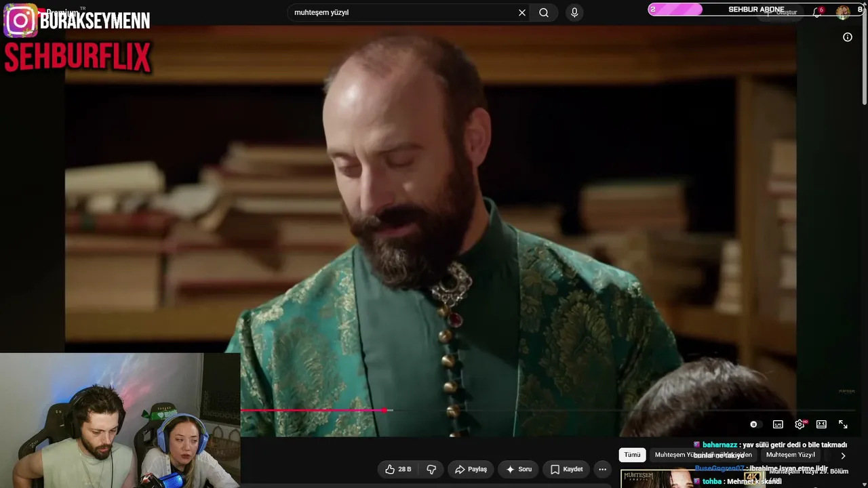Image resolution: width=868 pixels, height=488 pixels.
Task: Start voice search with the microphone icon
Action: point(574,12)
